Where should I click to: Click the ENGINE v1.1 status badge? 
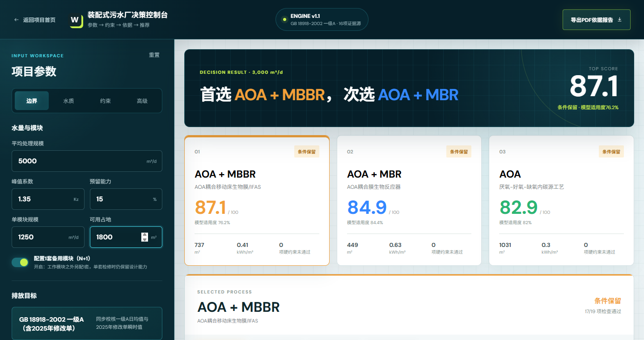(322, 20)
